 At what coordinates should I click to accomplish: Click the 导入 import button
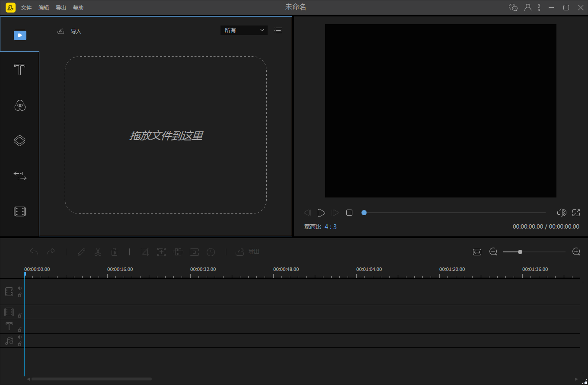(70, 31)
